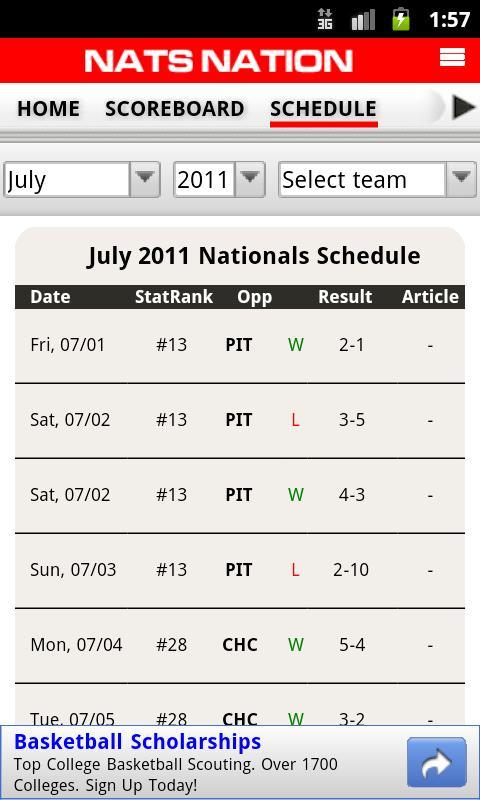Tap the signal strength bars icon
The width and height of the screenshot is (480, 800).
(363, 19)
